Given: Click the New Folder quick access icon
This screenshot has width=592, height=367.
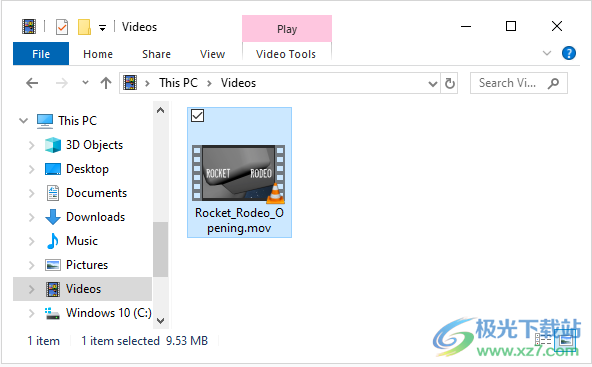Looking at the screenshot, I should pyautogui.click(x=84, y=27).
